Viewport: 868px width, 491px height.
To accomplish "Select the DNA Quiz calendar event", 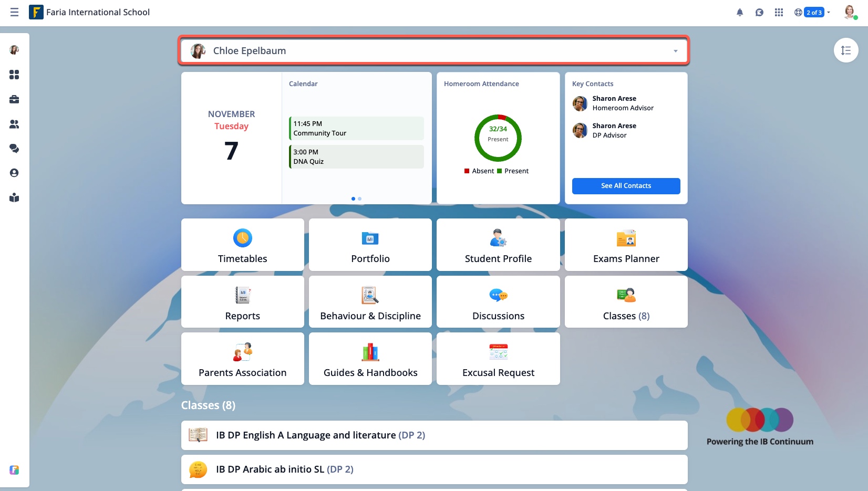I will click(356, 156).
